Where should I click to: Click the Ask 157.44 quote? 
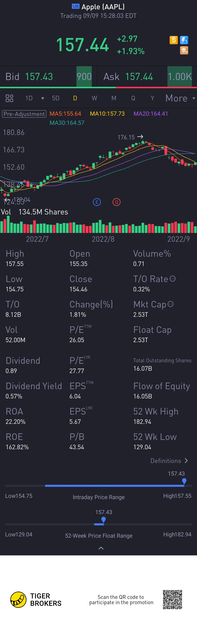[x=128, y=77]
